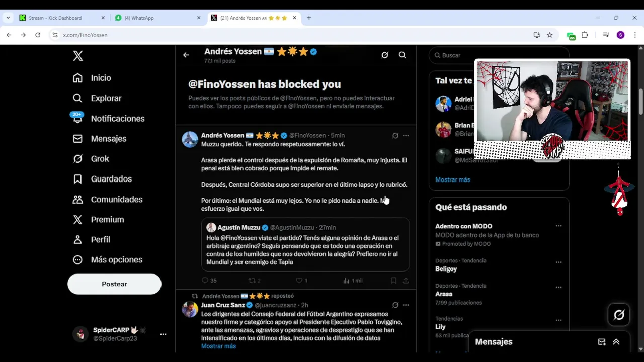Click Juan Cruz Sanz avatar

pos(190,309)
